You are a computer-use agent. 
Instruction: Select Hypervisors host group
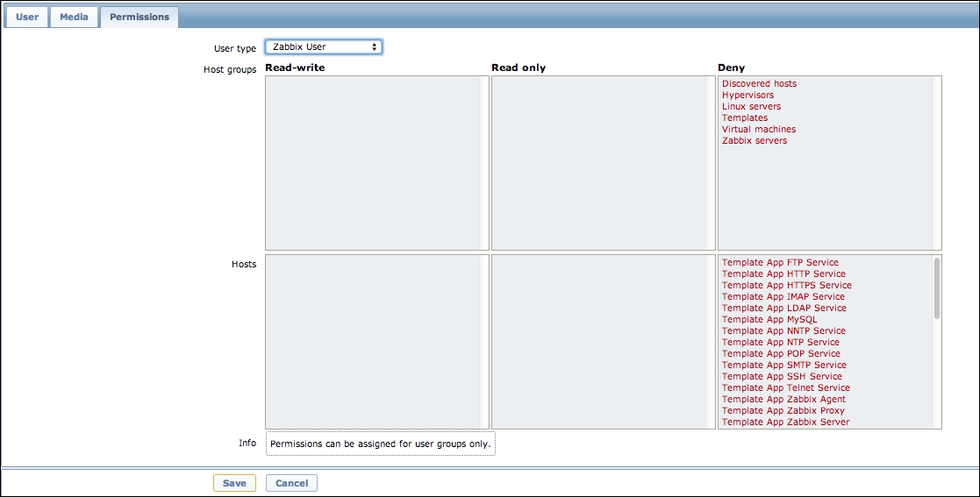[x=748, y=96]
